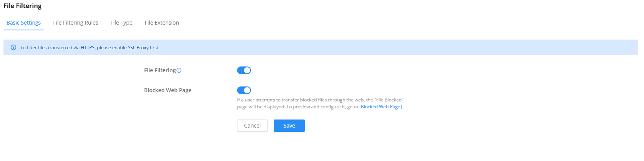Go to the File Type tab
The image size is (644, 161).
coord(121,23)
